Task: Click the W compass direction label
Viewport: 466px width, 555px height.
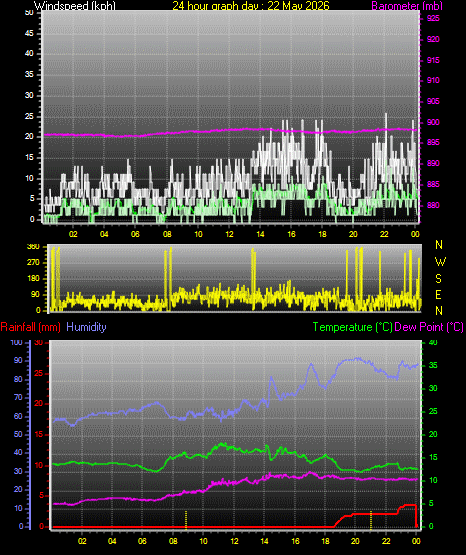Action: click(x=440, y=262)
